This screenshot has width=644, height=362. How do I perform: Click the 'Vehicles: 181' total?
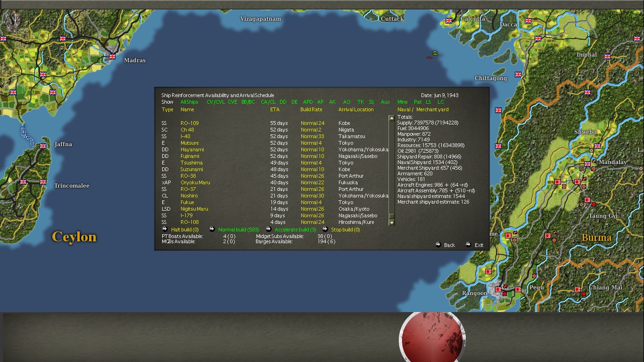[411, 179]
